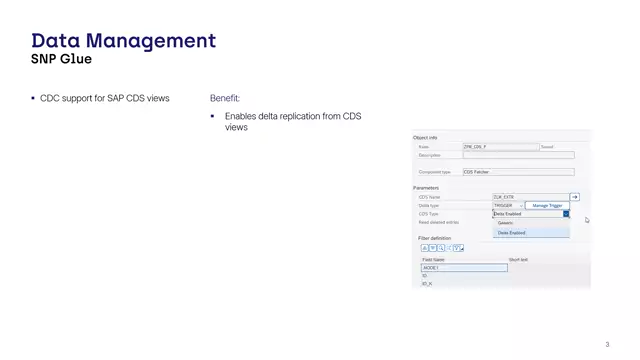Open the Delta type TRIGGER dropdown

click(508, 206)
